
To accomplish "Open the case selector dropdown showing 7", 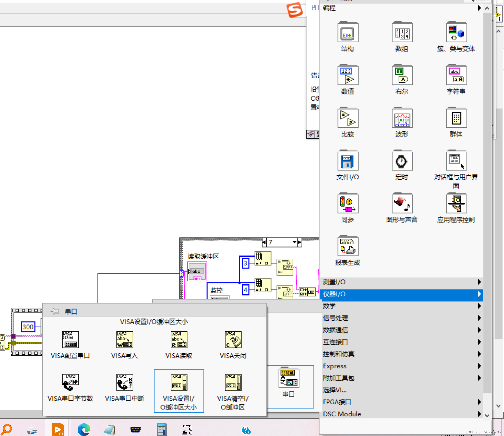I will click(294, 242).
